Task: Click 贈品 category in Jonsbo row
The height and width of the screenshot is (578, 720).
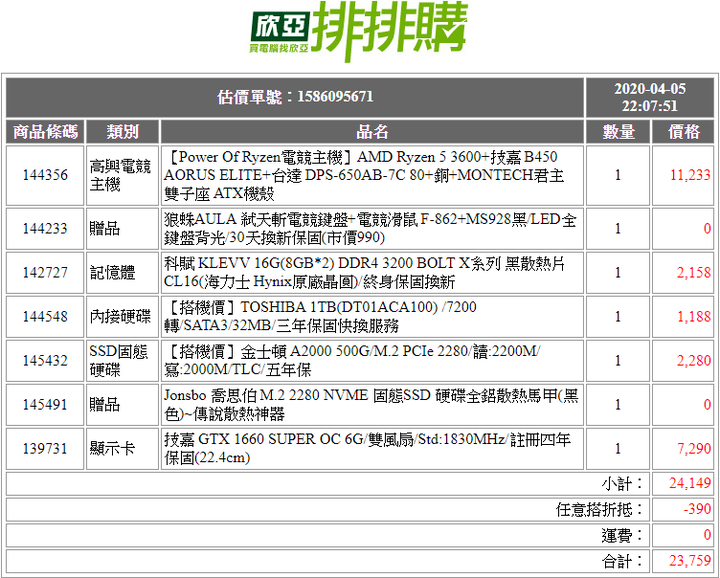Action: [105, 404]
